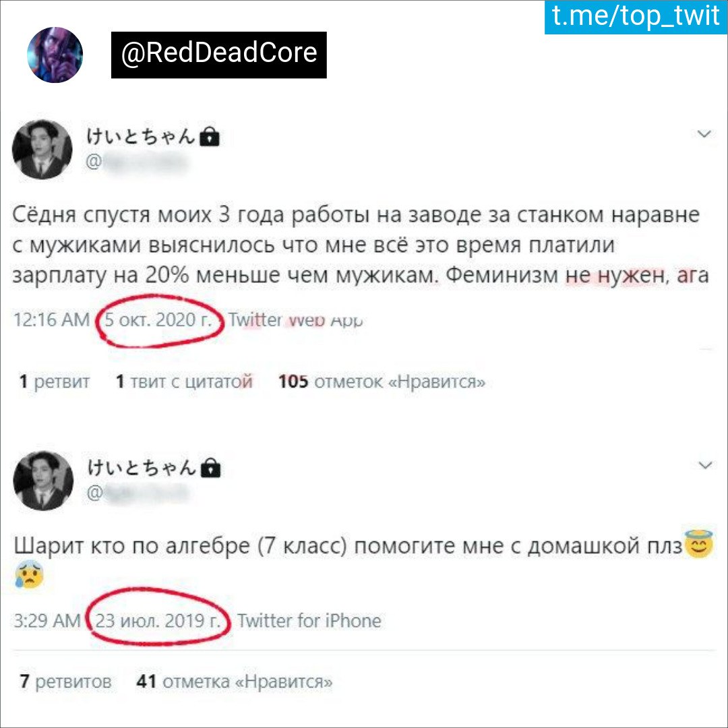Viewport: 728px width, 728px height.
Task: Open 1 твит с цитатой
Action: click(184, 382)
